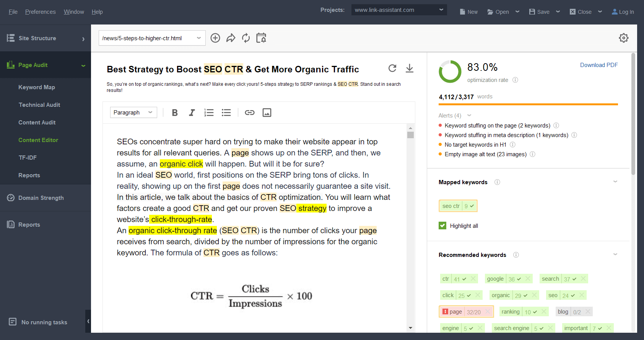This screenshot has height=340, width=644.
Task: Click info icon for Empty image alt text alert
Action: [x=532, y=154]
